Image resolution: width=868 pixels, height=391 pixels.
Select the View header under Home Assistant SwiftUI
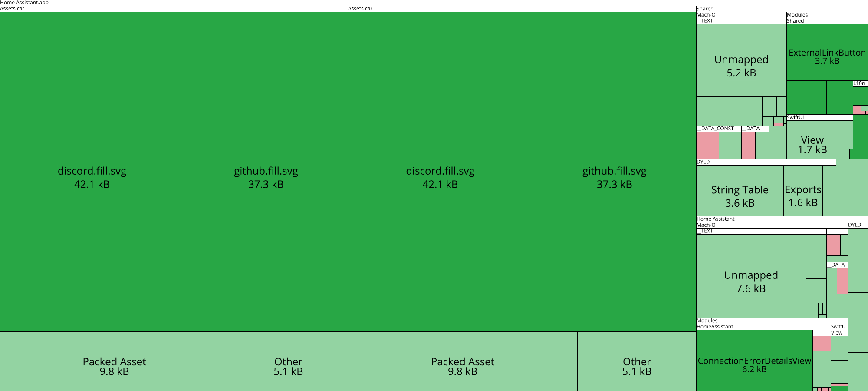pos(839,333)
